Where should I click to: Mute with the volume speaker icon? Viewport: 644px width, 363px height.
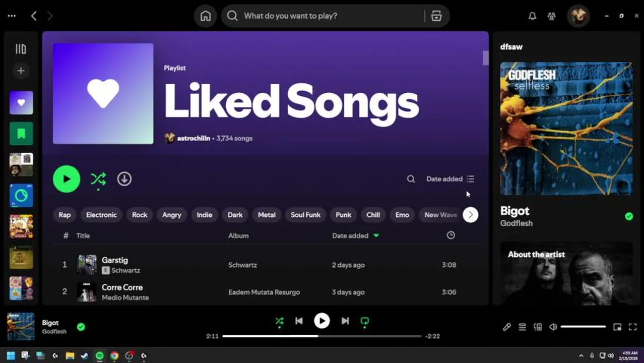pos(553,327)
